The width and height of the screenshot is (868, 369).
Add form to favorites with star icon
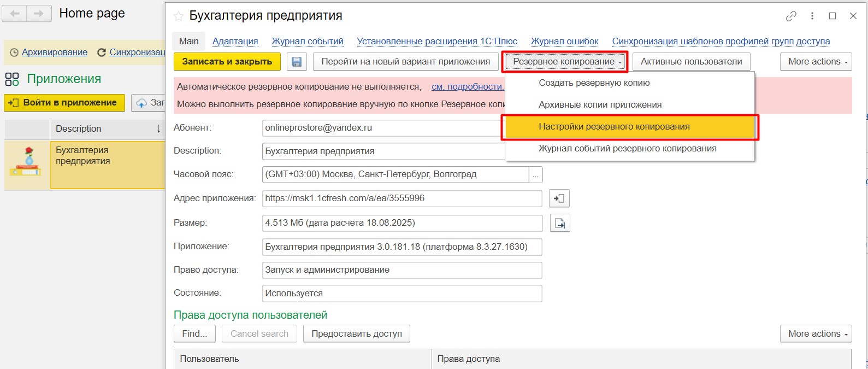179,16
